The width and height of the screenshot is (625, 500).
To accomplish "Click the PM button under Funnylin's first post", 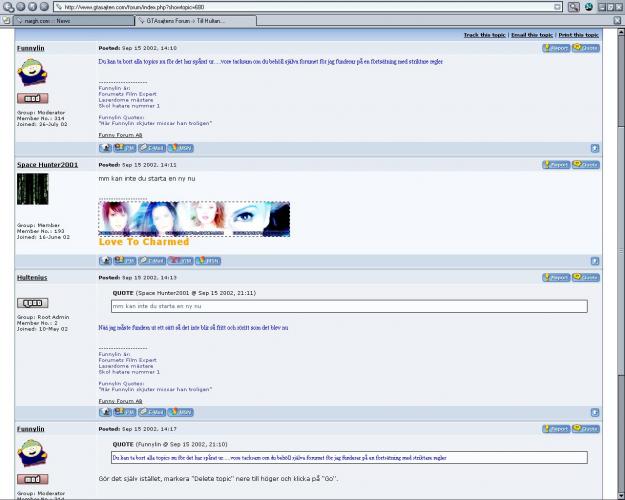I will click(125, 147).
